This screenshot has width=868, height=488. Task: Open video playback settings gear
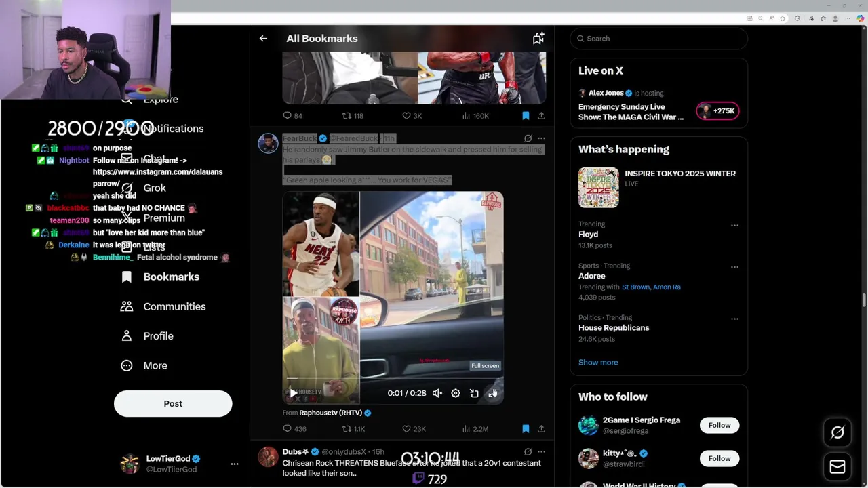point(456,393)
